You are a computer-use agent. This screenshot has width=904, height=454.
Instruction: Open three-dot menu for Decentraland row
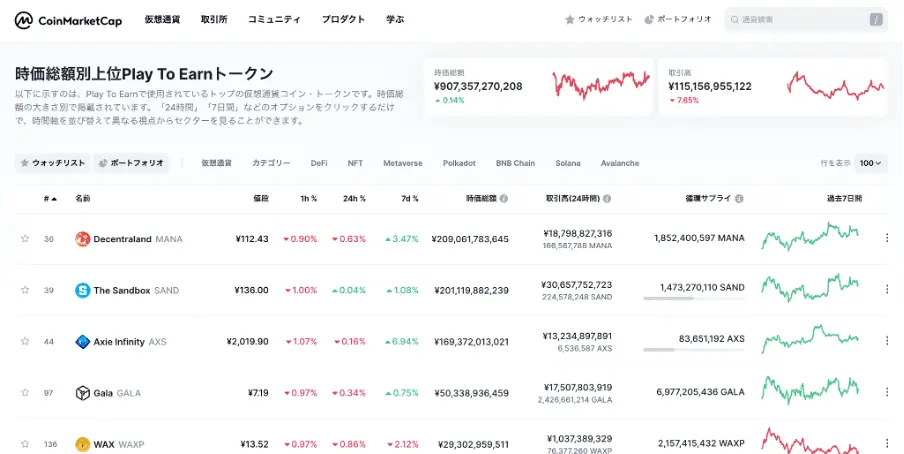click(x=887, y=238)
